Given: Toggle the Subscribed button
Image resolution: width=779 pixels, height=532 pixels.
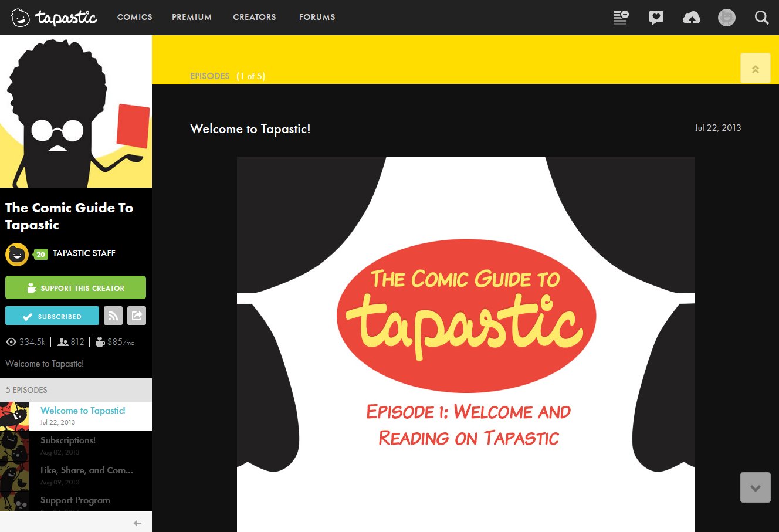Looking at the screenshot, I should click(x=52, y=316).
